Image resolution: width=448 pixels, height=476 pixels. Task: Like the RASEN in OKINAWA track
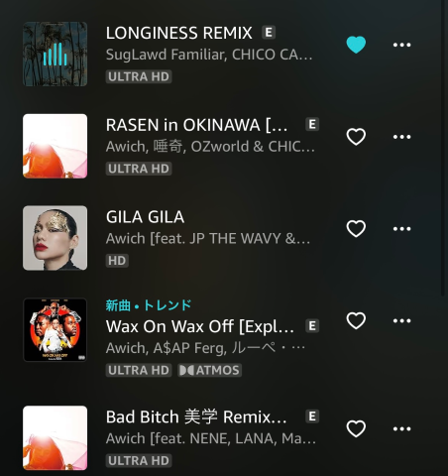(x=356, y=137)
